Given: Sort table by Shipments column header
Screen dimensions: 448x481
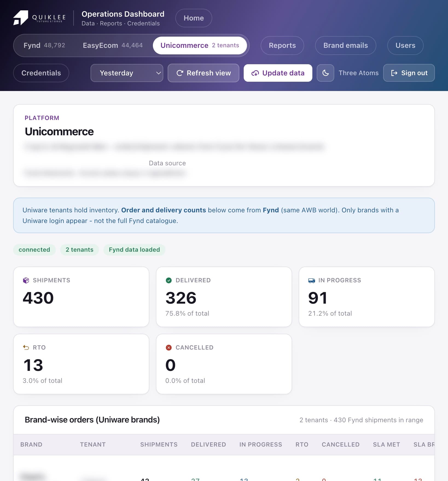Looking at the screenshot, I should tap(159, 445).
